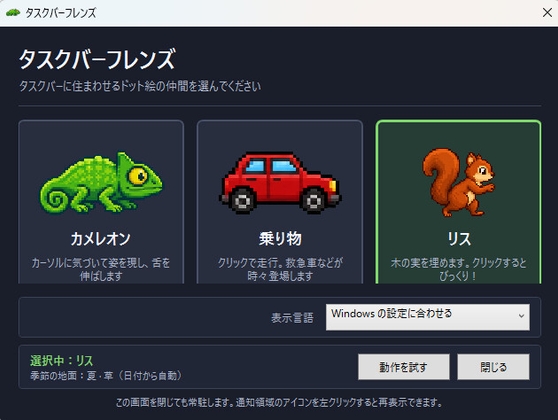The width and height of the screenshot is (558, 420).
Task: Select the squirrel pixel art image
Action: [459, 183]
